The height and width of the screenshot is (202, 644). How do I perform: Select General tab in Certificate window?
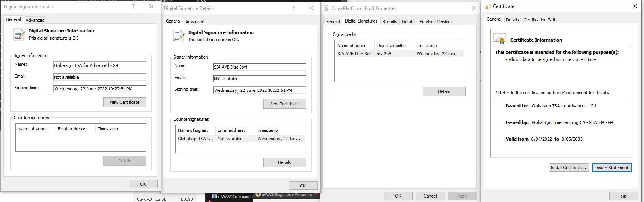click(x=494, y=19)
